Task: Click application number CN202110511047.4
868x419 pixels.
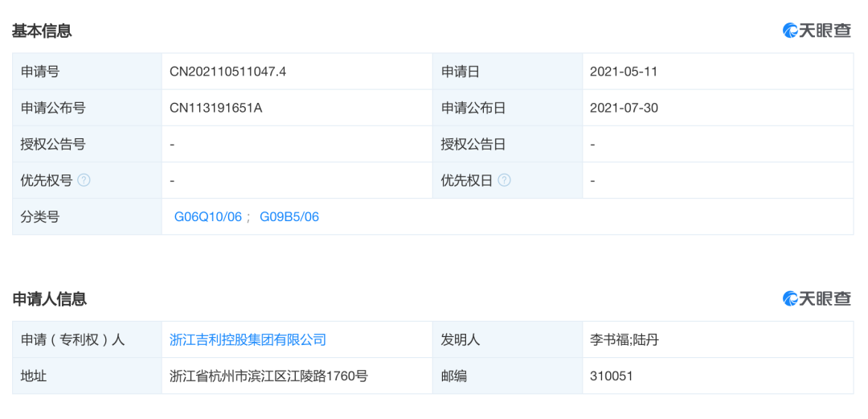Action: coord(228,72)
